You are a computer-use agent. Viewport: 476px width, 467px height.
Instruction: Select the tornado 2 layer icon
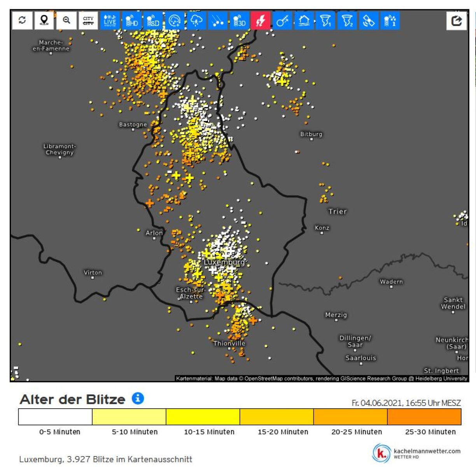(x=346, y=21)
